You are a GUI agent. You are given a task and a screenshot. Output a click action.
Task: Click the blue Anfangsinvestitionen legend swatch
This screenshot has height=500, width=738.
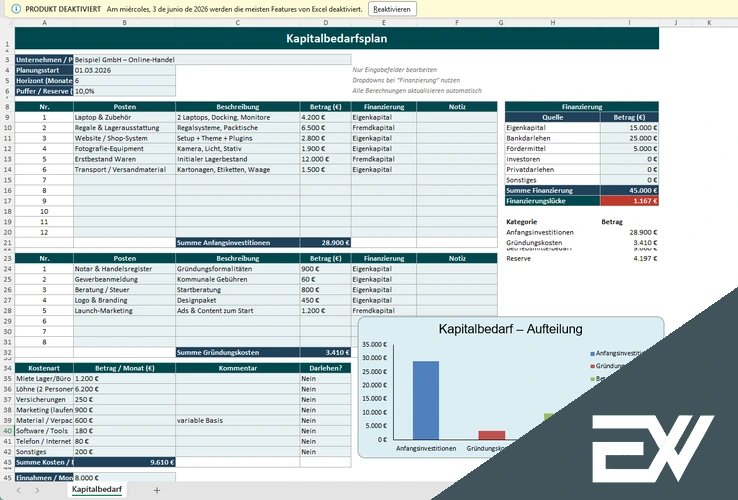(592, 354)
